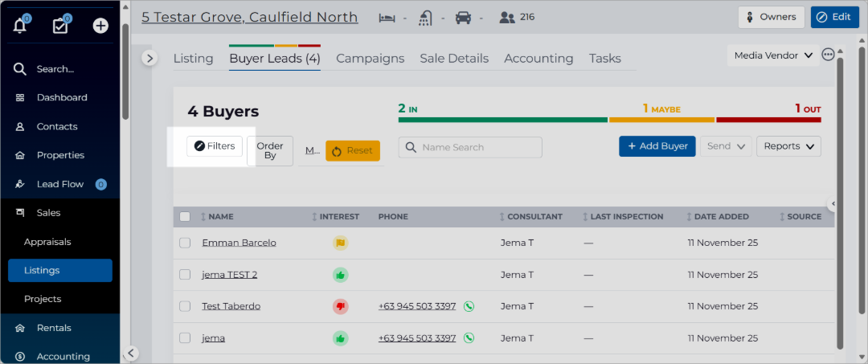Click phone number in the jema row
The image size is (868, 364).
[x=417, y=338]
